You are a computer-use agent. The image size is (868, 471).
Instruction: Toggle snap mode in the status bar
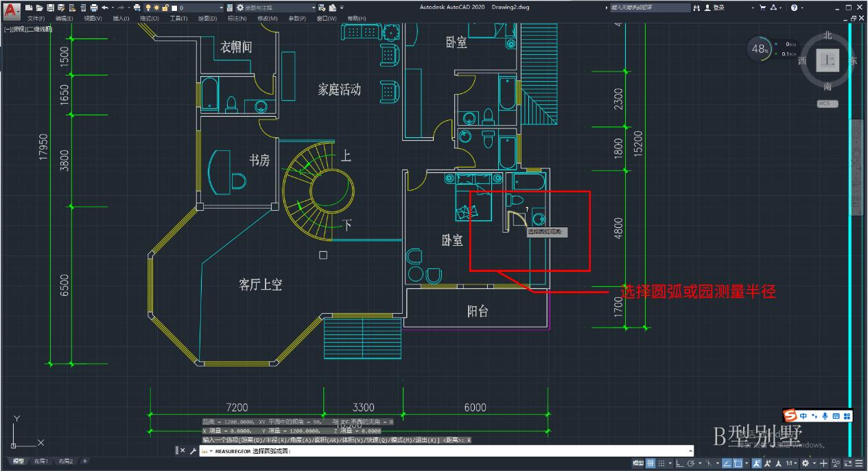tap(663, 461)
